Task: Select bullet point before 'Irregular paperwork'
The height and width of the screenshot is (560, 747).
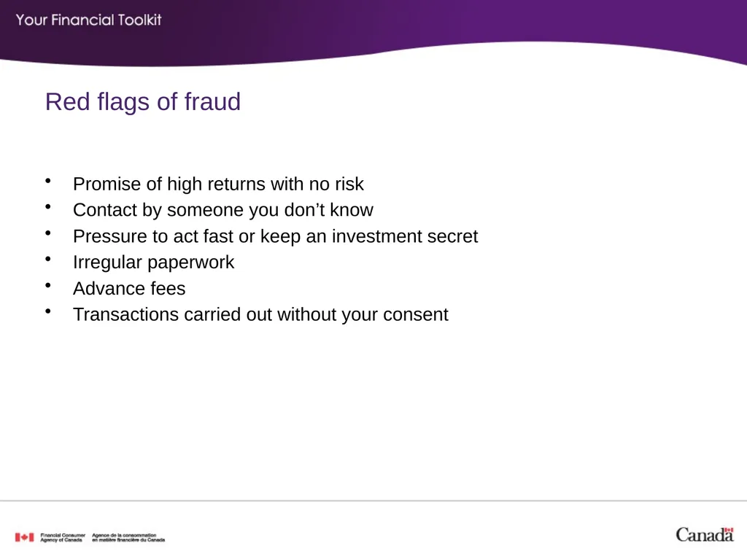Action: pyautogui.click(x=48, y=259)
